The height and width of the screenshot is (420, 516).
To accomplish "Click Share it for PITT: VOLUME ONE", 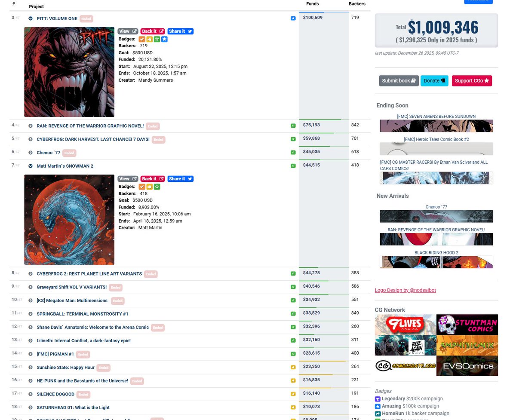I will point(180,31).
